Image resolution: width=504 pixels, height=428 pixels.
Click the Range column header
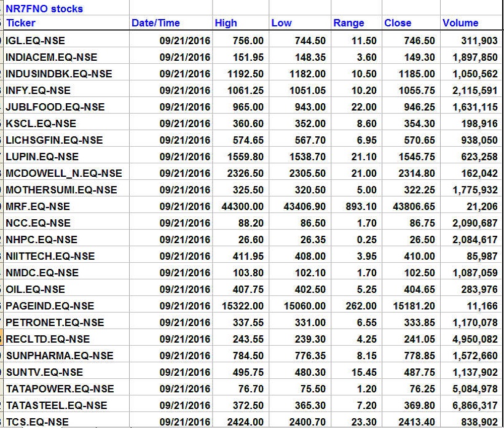[348, 23]
